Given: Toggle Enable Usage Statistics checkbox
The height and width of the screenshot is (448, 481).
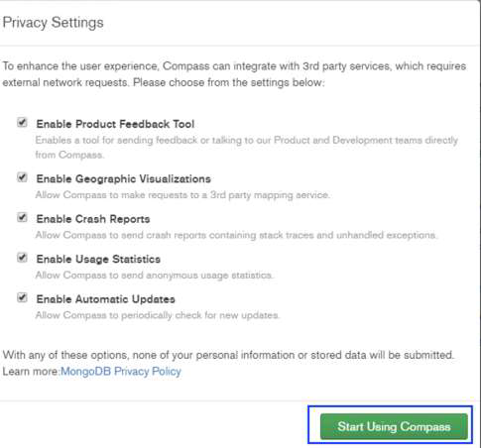Looking at the screenshot, I should coord(22,258).
